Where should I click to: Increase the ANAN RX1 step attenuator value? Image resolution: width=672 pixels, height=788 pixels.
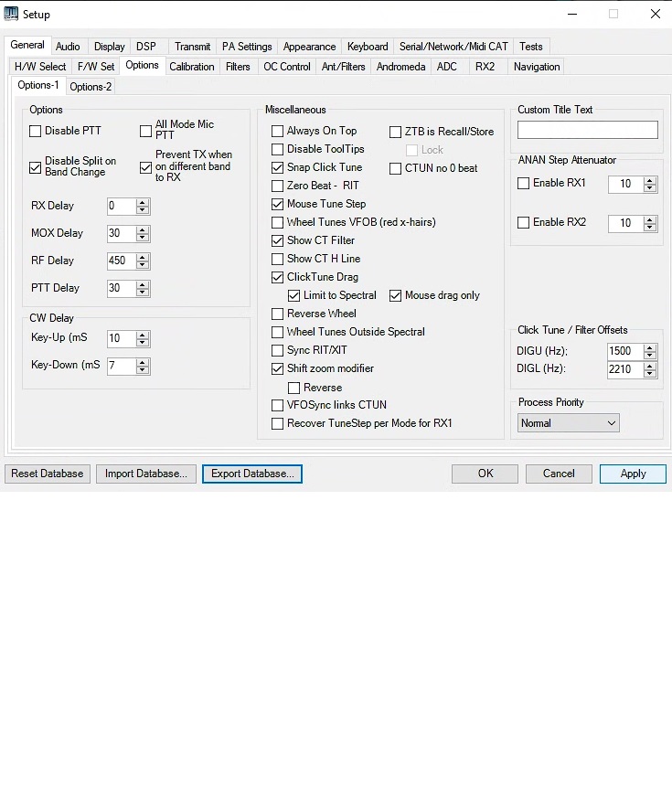coord(650,179)
